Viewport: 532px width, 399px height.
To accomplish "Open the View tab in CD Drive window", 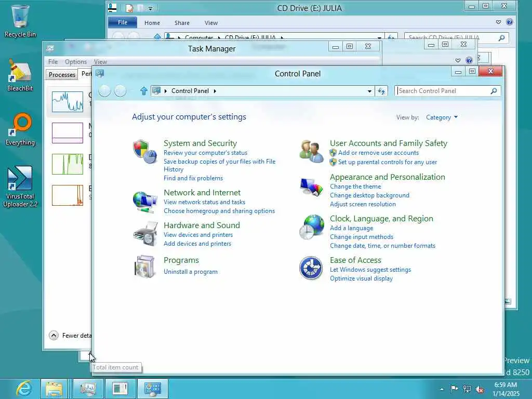I will tap(211, 23).
